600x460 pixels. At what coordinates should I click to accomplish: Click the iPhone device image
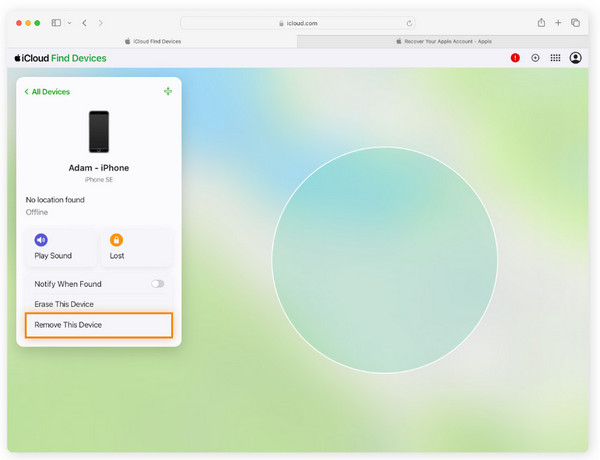(x=99, y=132)
